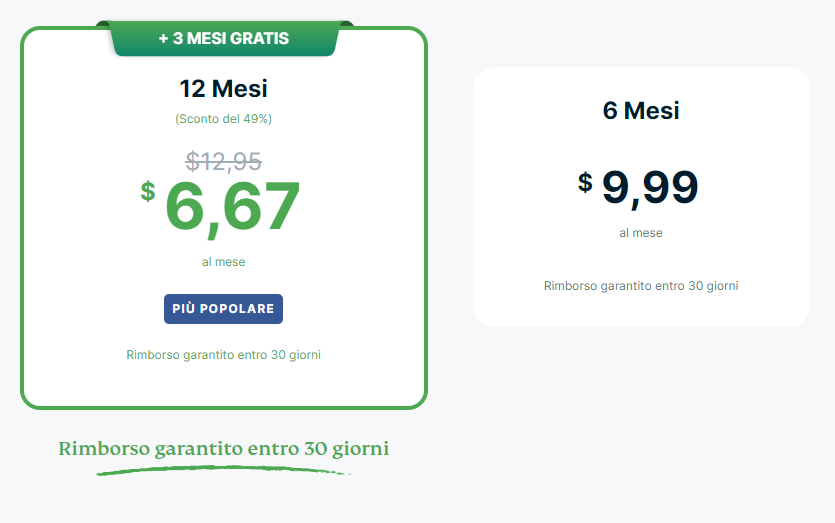Click the refund guarantee text in the 6 Mesi card

coord(641,286)
